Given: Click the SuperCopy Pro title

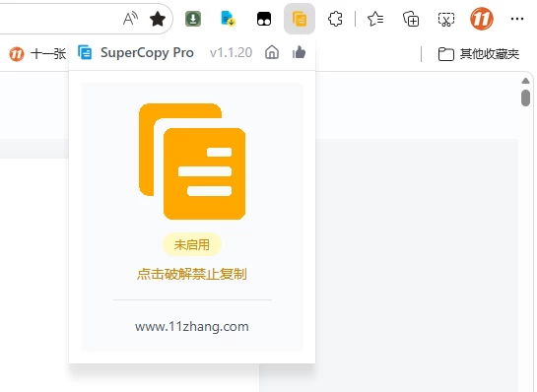Looking at the screenshot, I should (147, 53).
